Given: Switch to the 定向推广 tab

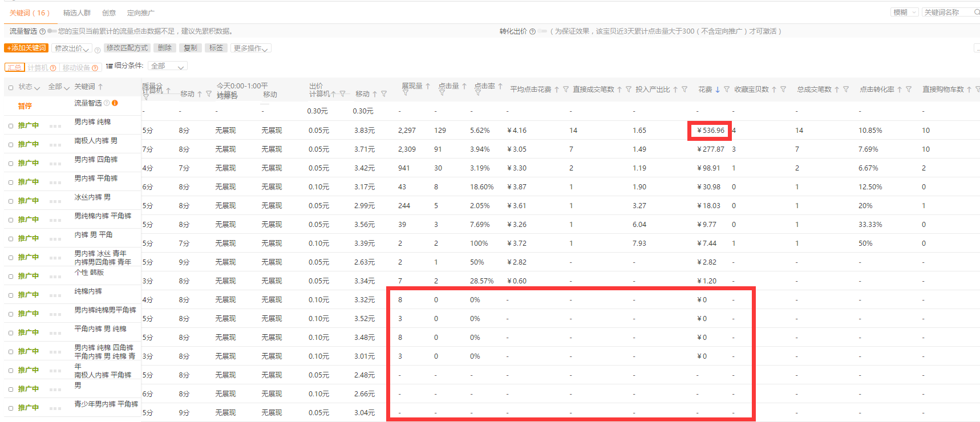Looking at the screenshot, I should tap(141, 13).
